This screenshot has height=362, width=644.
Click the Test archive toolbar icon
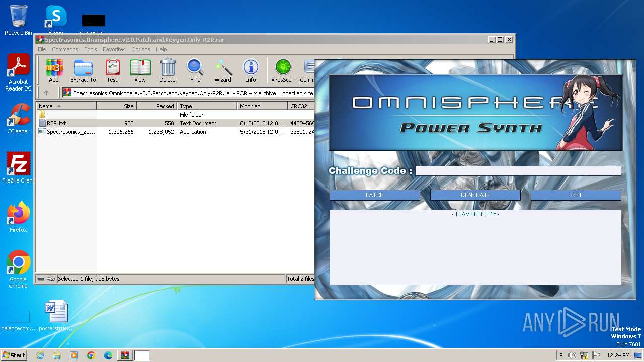112,70
